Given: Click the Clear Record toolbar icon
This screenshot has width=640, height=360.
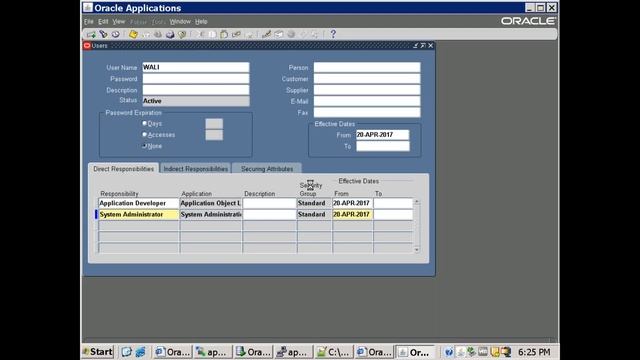Looking at the screenshot, I should (236, 34).
